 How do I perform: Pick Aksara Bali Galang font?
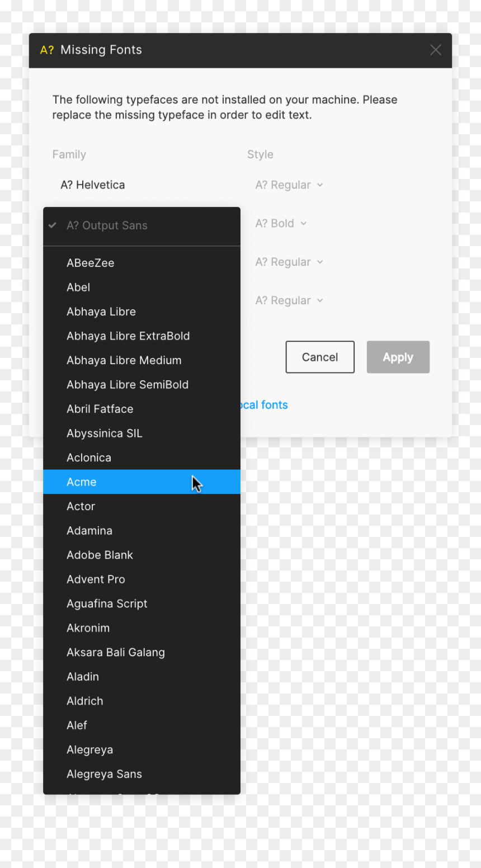click(x=142, y=652)
